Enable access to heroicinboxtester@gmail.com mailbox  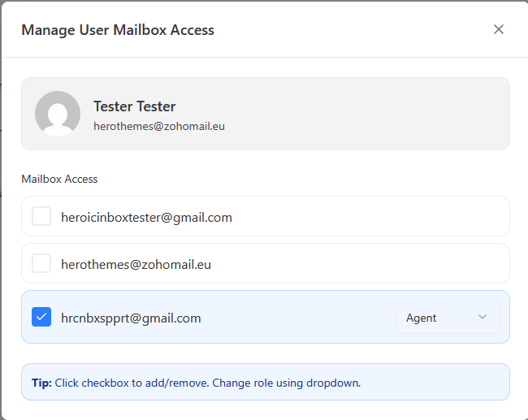[41, 217]
